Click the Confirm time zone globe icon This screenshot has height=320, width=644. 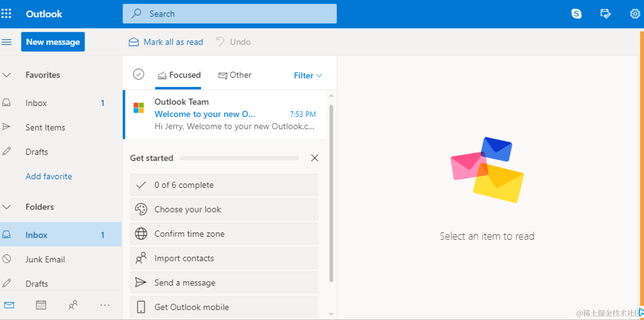click(x=141, y=234)
